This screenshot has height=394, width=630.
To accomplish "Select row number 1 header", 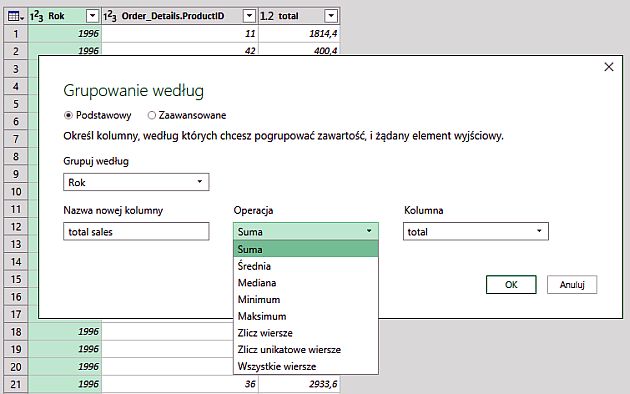I will point(16,33).
